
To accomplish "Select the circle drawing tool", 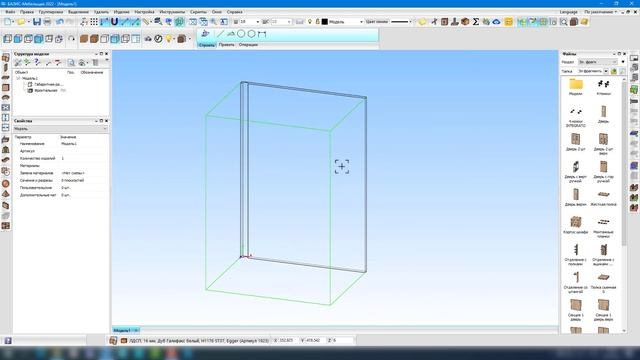I will (x=241, y=34).
